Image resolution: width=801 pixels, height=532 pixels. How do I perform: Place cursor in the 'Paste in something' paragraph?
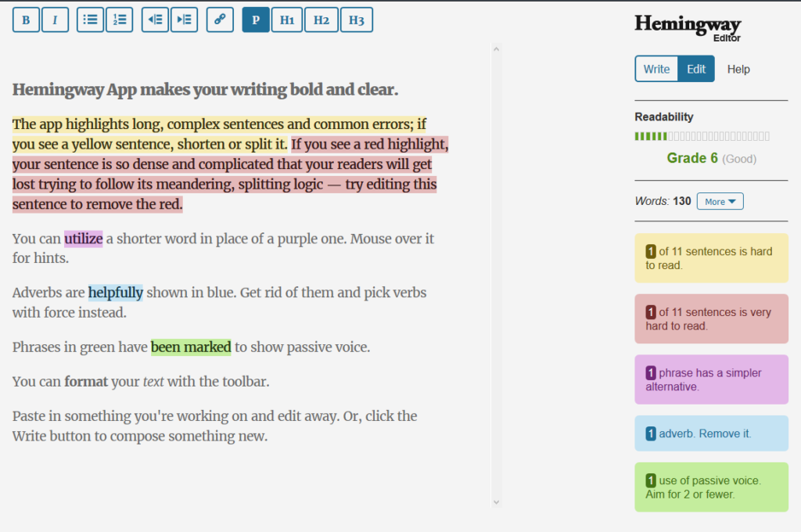click(214, 426)
